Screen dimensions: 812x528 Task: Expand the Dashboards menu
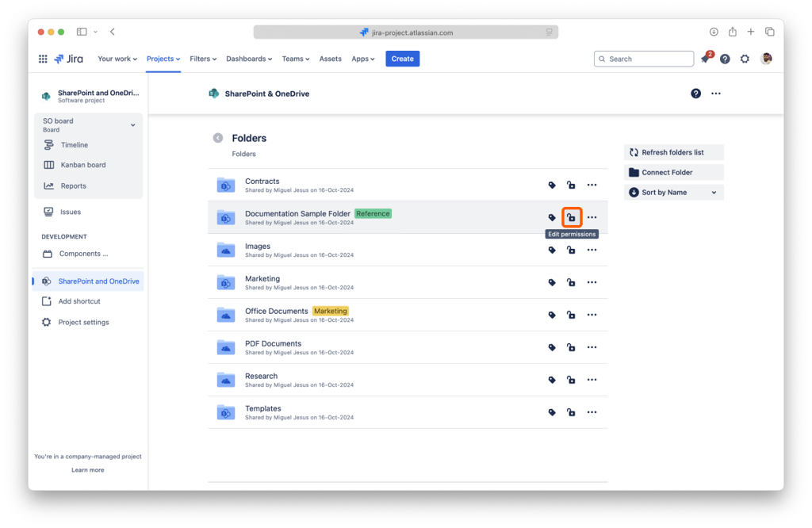[x=249, y=59]
